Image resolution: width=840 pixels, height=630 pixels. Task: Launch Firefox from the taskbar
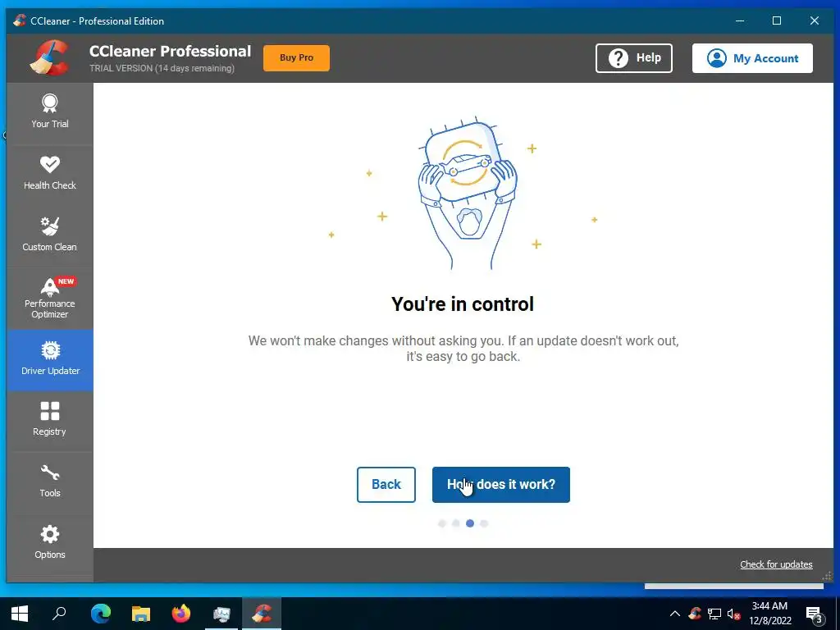(181, 614)
